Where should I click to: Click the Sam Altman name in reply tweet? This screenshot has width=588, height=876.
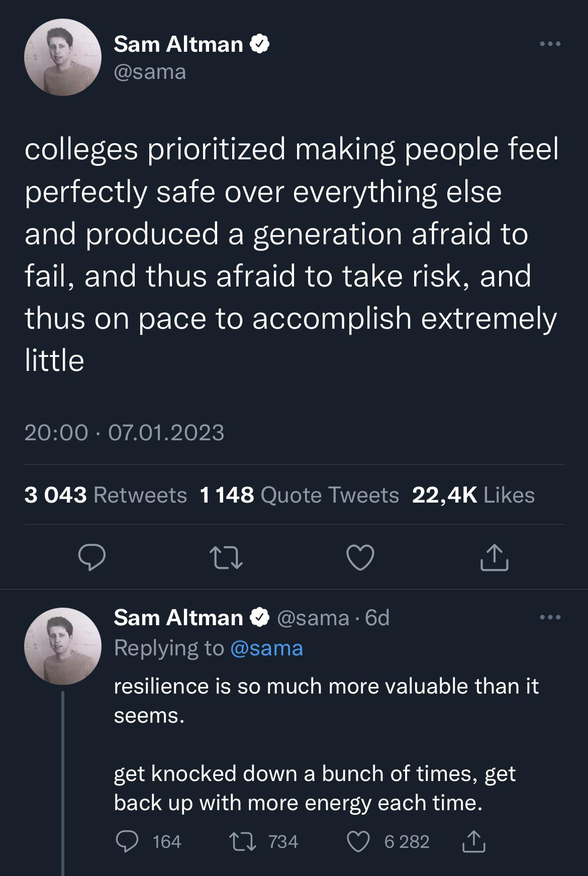[178, 617]
